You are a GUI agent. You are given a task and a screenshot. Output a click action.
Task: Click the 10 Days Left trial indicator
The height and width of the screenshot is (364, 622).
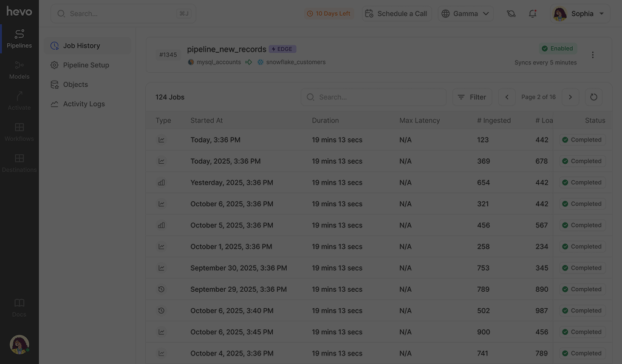(x=329, y=13)
